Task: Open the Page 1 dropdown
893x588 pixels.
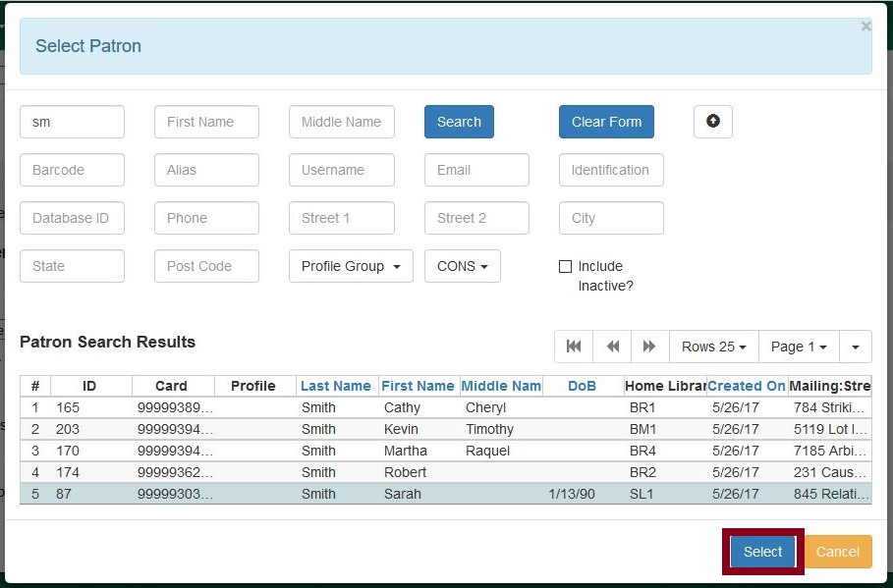Action: (x=798, y=347)
